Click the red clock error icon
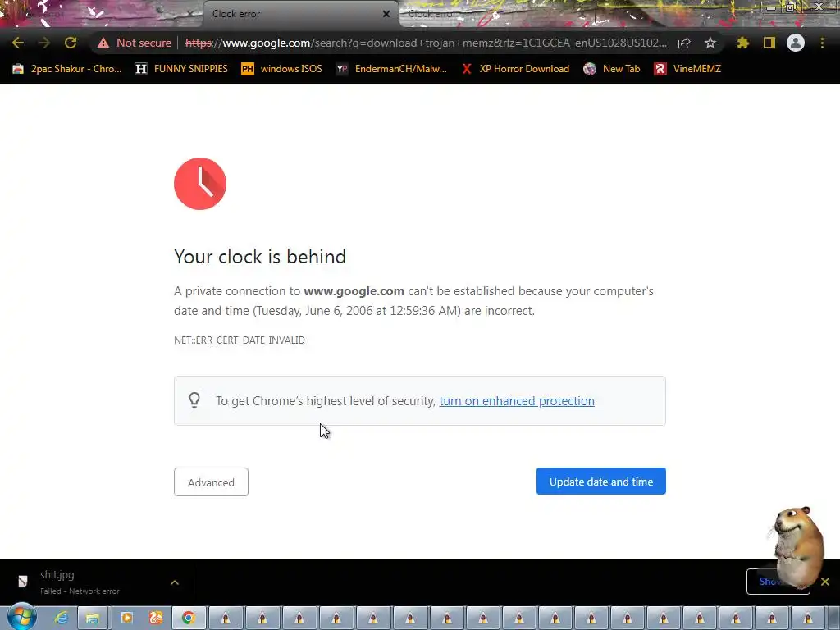Screen dimensions: 840x630 point(200,184)
